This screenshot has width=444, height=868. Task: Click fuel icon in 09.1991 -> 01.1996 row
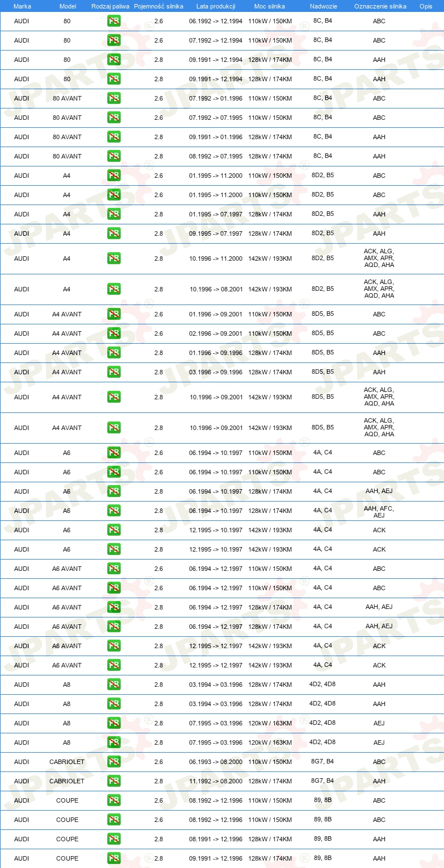114,137
